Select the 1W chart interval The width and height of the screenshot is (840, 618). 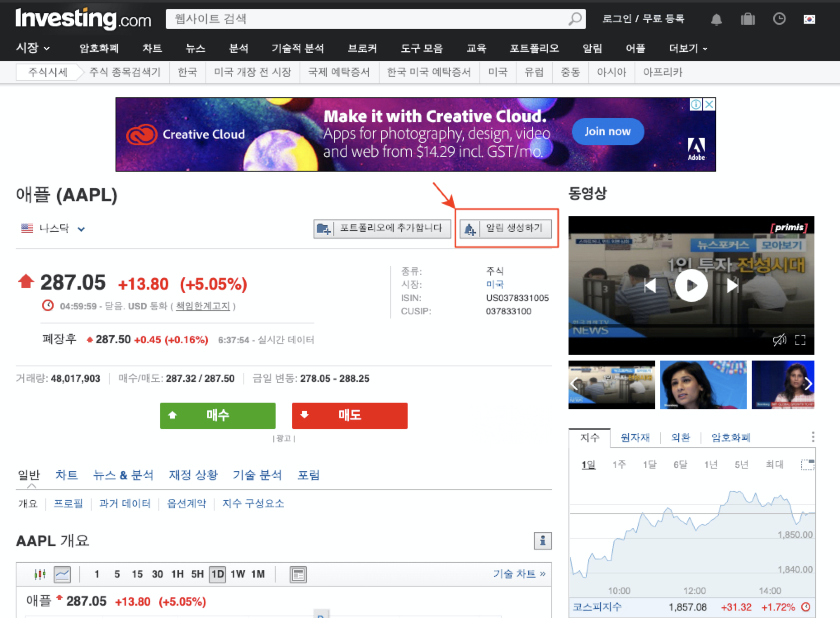click(x=238, y=574)
